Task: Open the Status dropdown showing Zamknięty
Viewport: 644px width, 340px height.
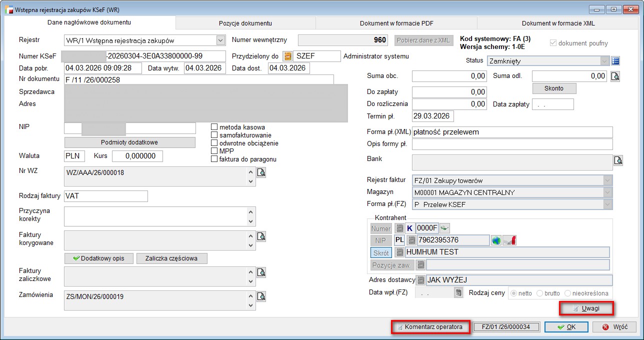Action: [604, 61]
